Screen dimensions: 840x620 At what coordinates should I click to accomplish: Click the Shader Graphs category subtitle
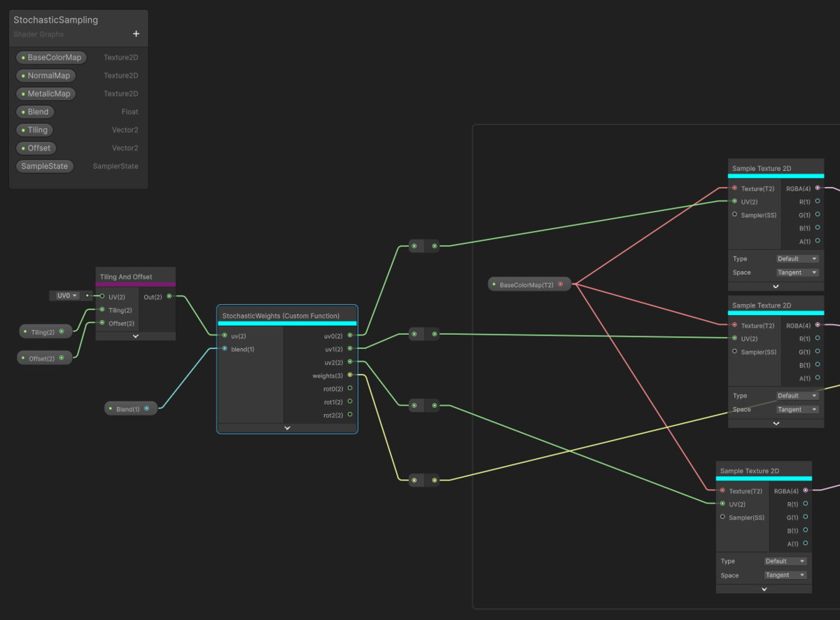coord(38,34)
